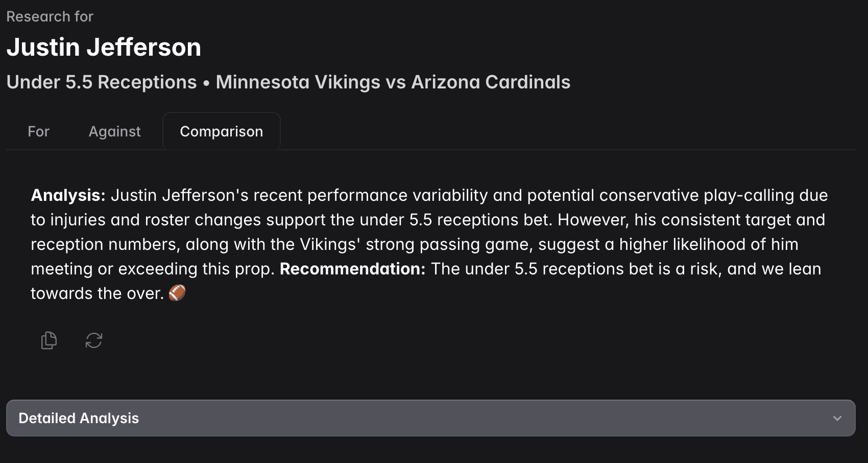Click the 'Under 5.5 Receptions' prop text

click(102, 82)
